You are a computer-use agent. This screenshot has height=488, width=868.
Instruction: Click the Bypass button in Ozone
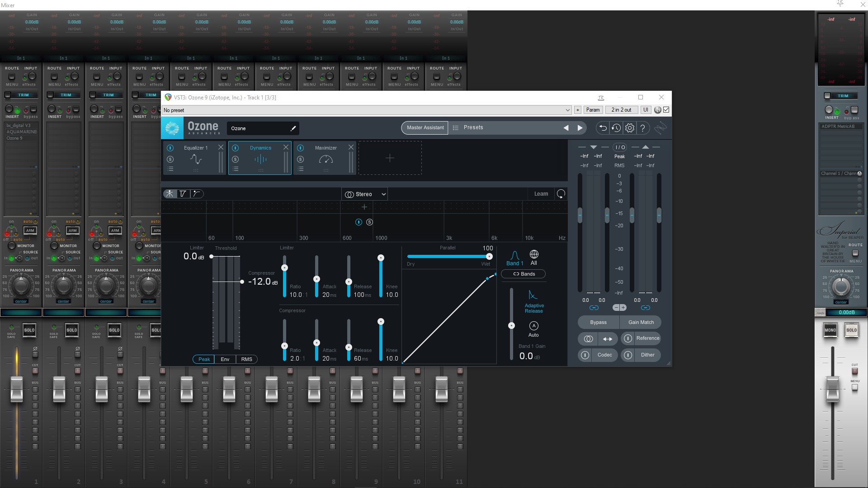[598, 322]
